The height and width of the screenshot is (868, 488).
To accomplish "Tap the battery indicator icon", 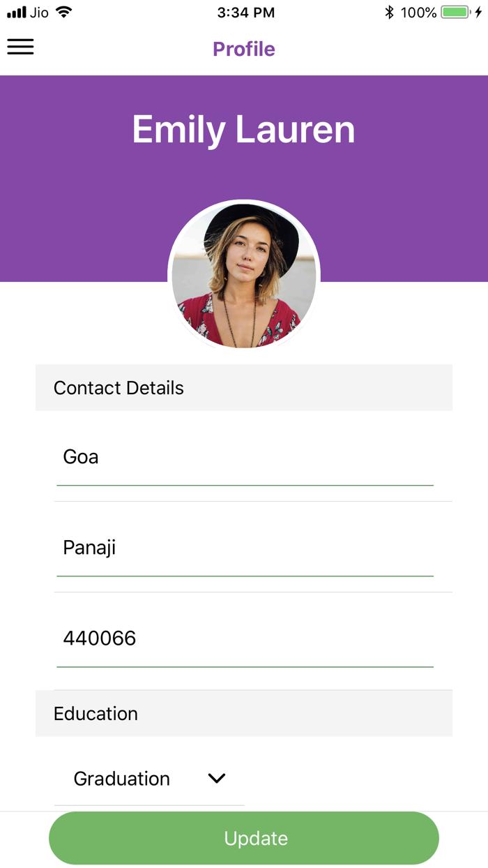I will click(456, 13).
